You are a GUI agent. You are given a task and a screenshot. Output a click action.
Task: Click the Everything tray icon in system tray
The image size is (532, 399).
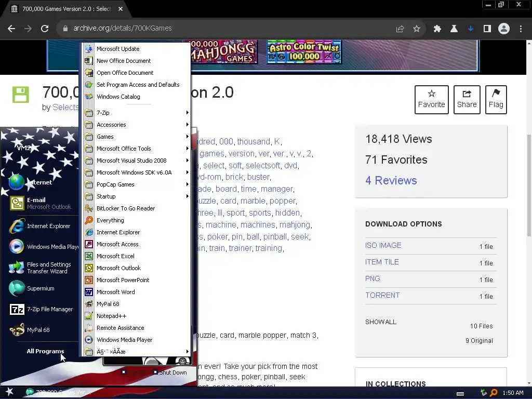(x=494, y=393)
